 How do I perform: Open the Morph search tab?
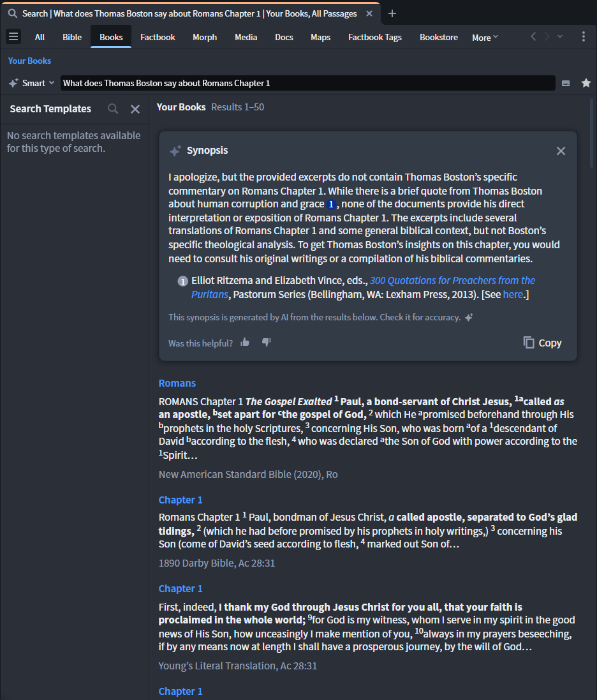pos(205,37)
